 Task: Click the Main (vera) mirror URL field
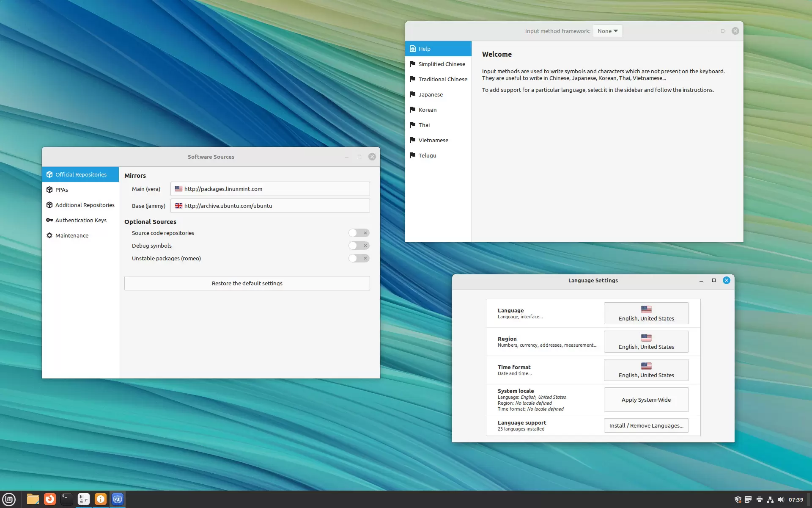pyautogui.click(x=271, y=188)
